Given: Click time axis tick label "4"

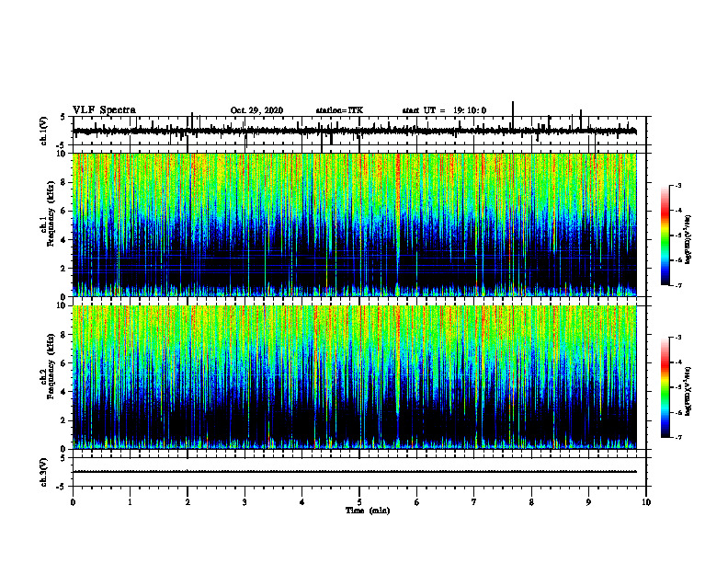Looking at the screenshot, I should [302, 502].
